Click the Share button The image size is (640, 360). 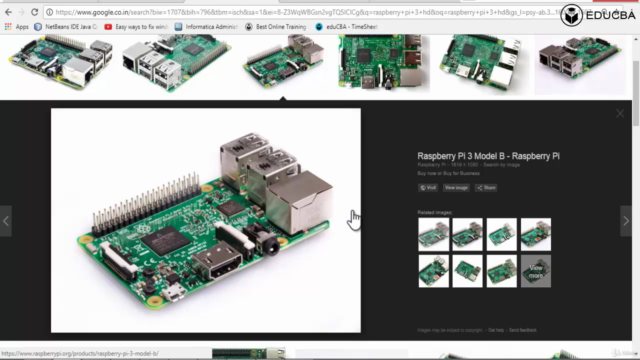click(x=486, y=188)
